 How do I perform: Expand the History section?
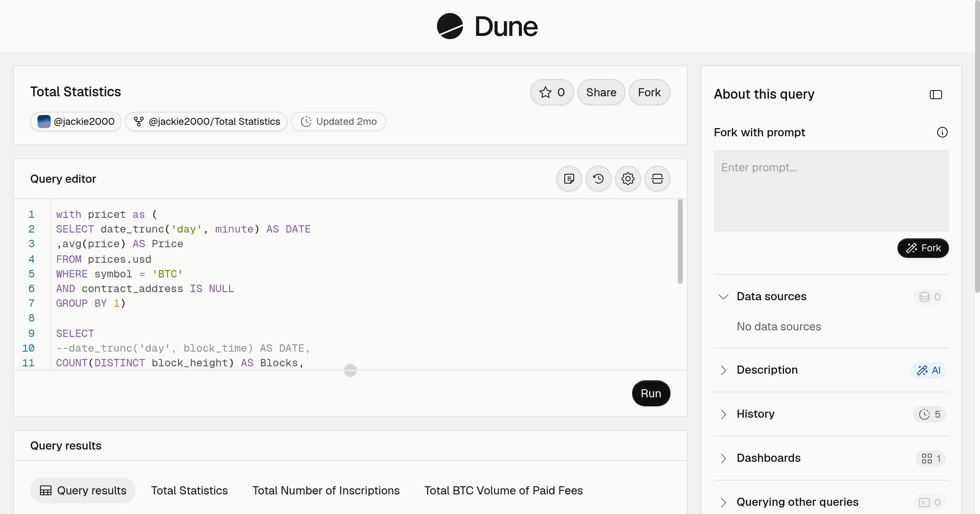coord(723,414)
